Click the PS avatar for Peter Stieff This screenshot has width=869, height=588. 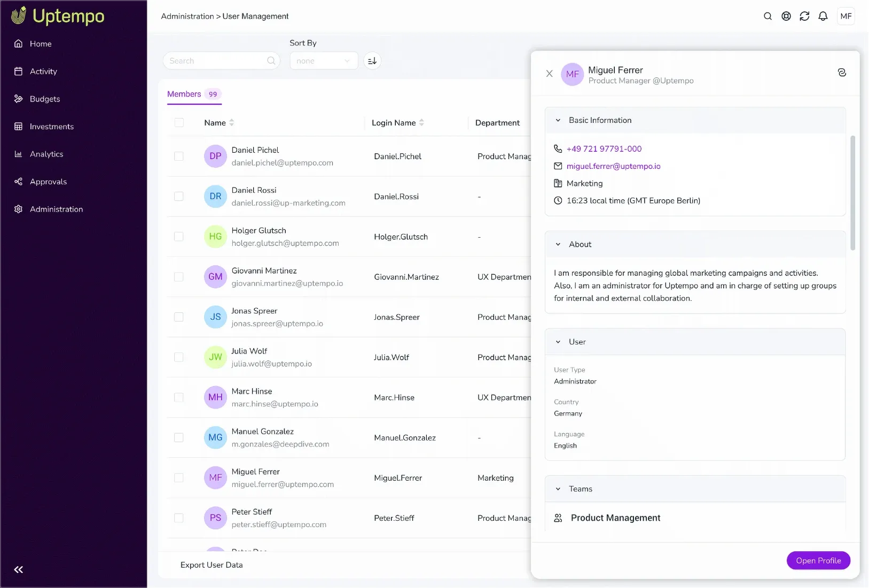[215, 518]
